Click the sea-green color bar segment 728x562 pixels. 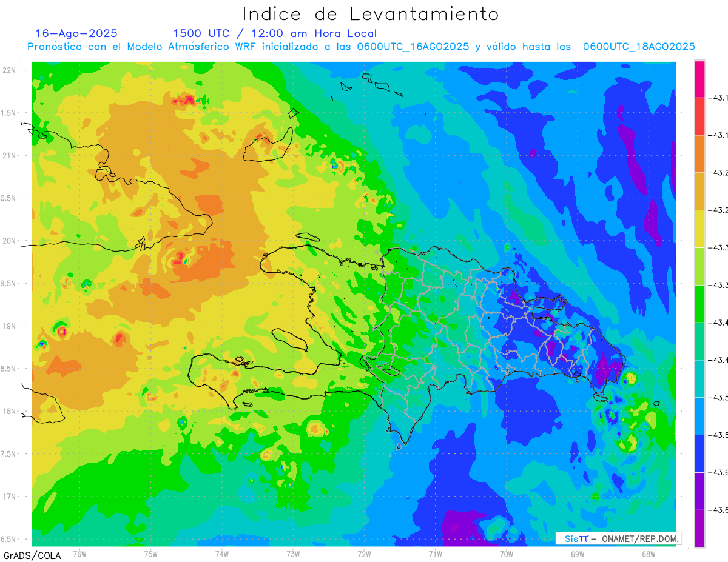699,341
